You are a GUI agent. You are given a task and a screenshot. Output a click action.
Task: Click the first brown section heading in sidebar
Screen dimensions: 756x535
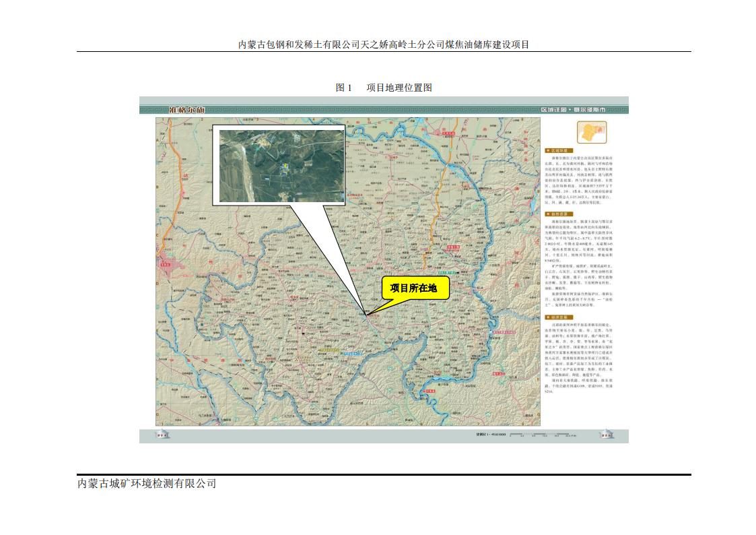click(x=559, y=150)
